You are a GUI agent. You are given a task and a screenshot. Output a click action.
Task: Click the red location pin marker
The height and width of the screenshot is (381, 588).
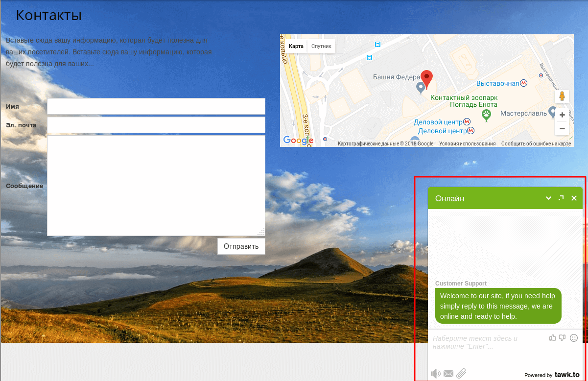click(x=427, y=80)
